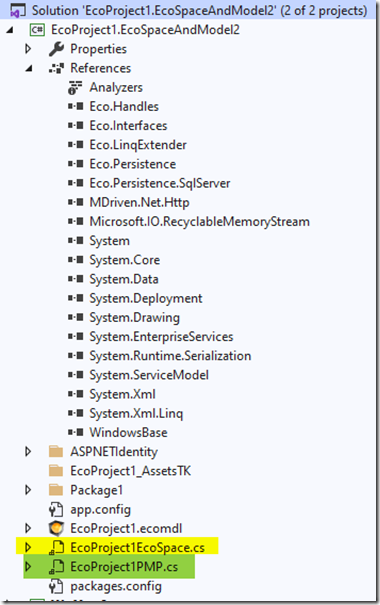Select the Eco.Interfaces reference
The height and width of the screenshot is (605, 380).
(x=128, y=126)
